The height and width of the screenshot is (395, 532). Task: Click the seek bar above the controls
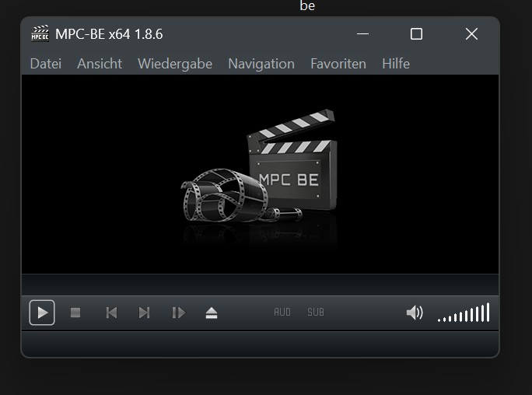coord(261,285)
